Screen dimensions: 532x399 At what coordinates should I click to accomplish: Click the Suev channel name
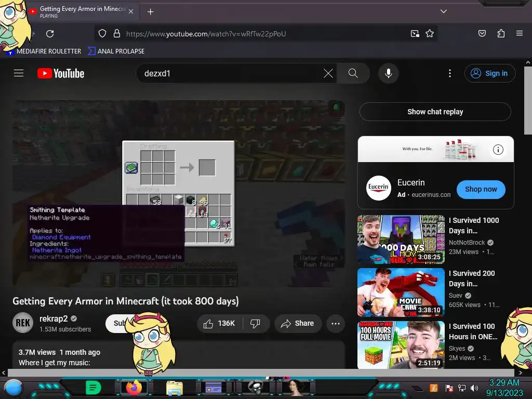coord(455,295)
